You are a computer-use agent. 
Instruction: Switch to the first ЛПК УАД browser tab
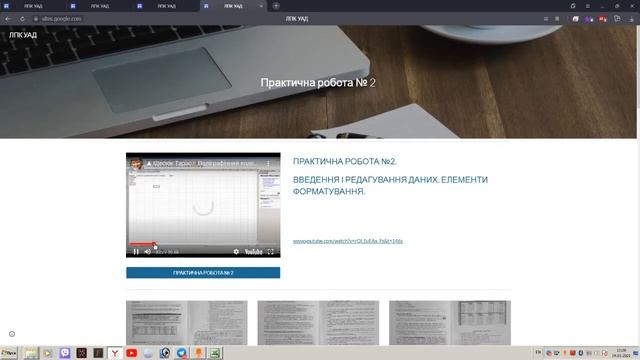click(33, 6)
